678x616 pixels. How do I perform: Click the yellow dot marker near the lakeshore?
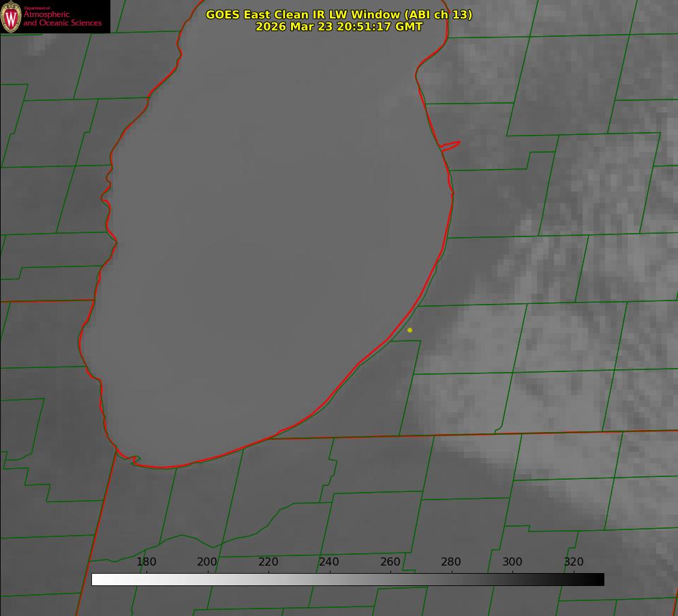pos(410,330)
